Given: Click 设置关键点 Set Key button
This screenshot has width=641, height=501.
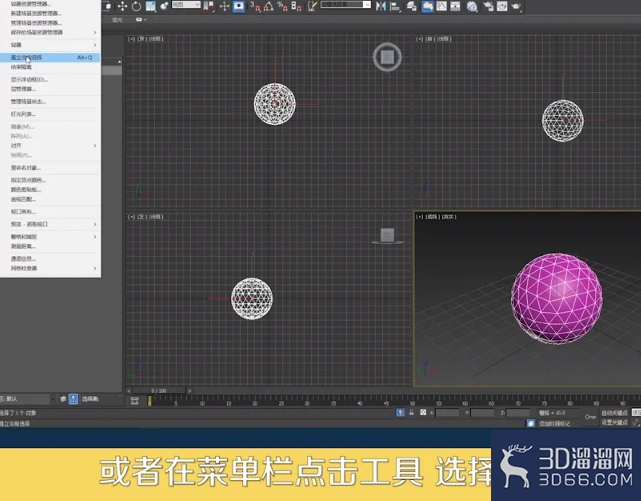Looking at the screenshot, I should tap(614, 423).
